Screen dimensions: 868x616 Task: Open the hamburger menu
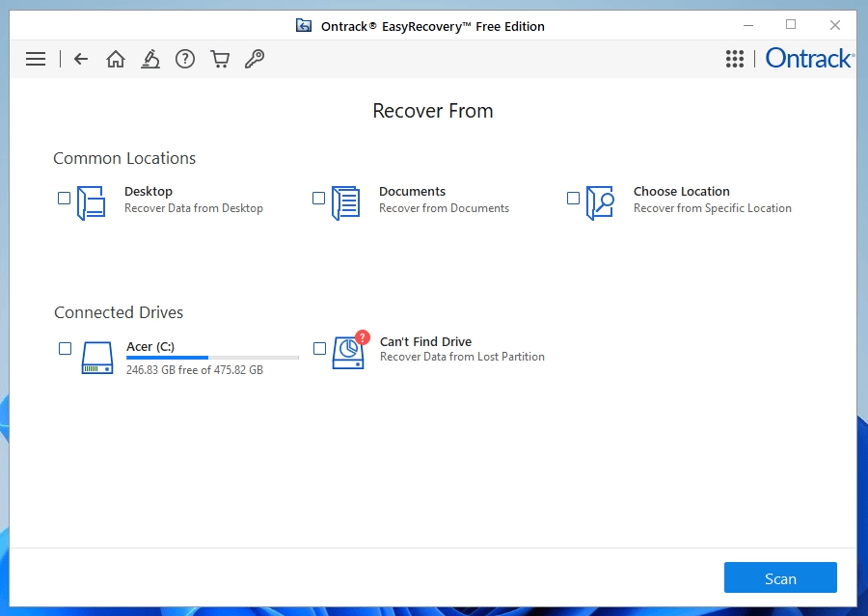(x=36, y=59)
